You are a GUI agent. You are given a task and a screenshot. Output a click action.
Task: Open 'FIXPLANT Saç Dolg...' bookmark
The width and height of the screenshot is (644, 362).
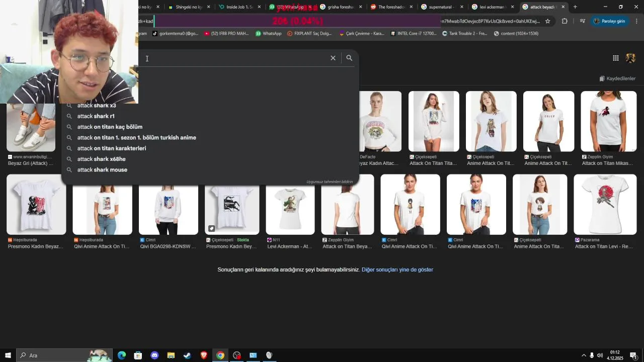click(x=309, y=34)
